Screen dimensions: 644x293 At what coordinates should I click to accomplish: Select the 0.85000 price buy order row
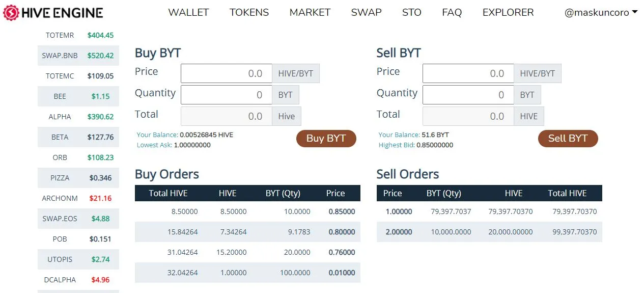coord(247,211)
